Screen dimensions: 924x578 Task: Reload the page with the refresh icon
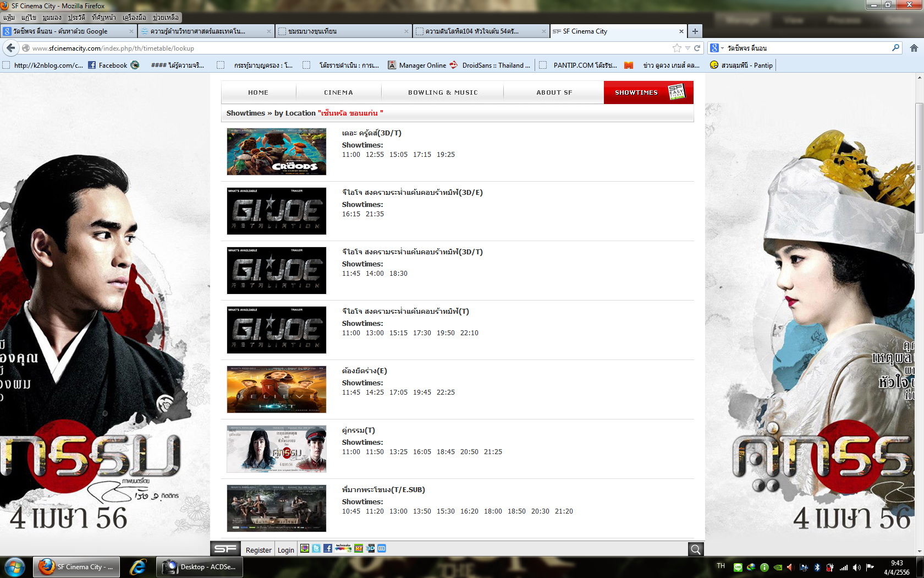(x=697, y=48)
